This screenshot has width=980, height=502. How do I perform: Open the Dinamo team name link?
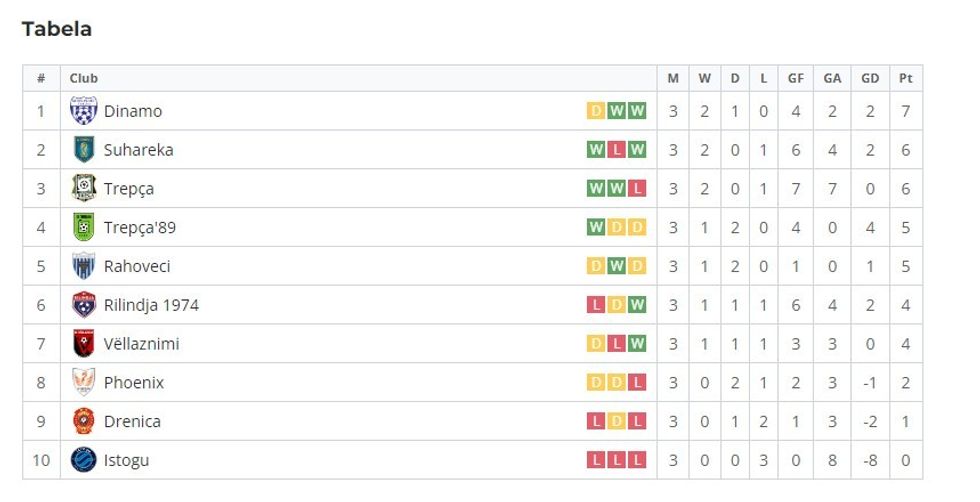tap(132, 111)
